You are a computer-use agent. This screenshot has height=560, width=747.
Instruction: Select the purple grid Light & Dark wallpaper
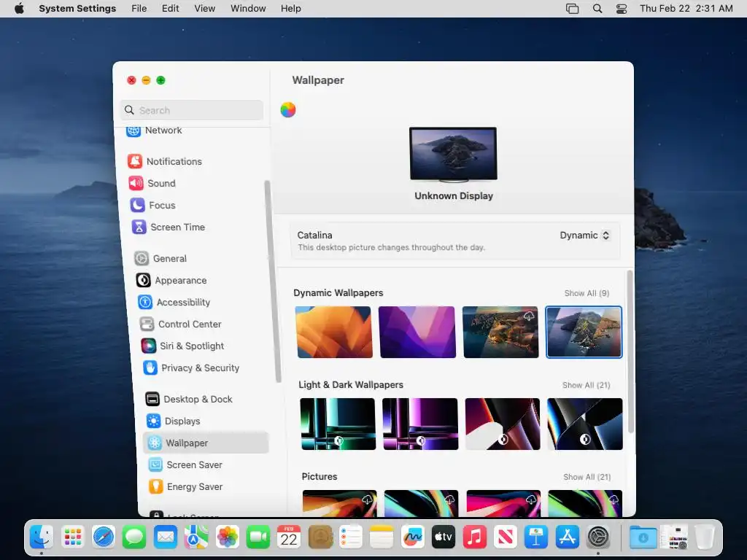[420, 424]
